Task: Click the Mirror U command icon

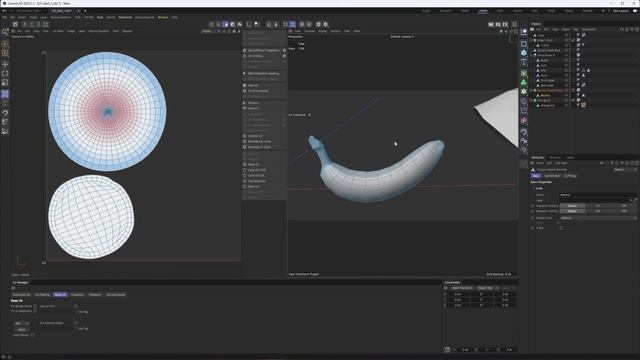Action: [x=244, y=103]
